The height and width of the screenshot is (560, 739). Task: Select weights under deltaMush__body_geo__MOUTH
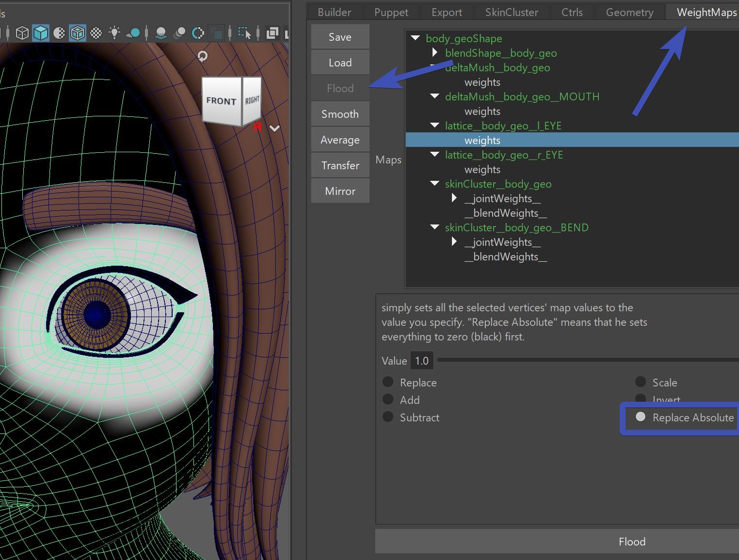[482, 111]
